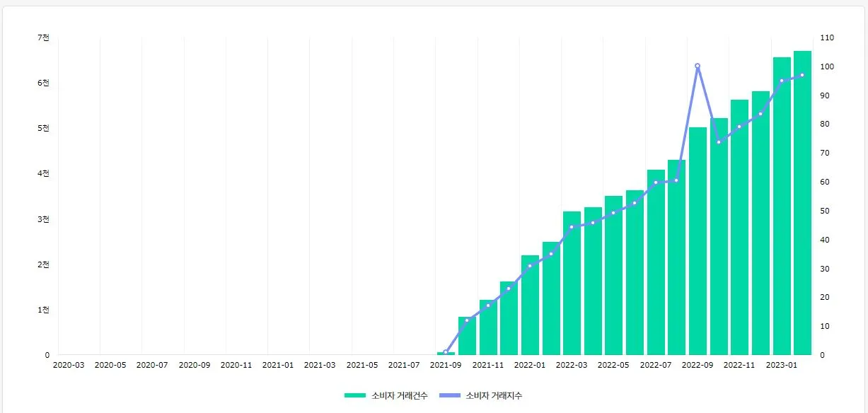
Task: Click the green 소비자 거래건수 legend swatch
Action: (356, 396)
